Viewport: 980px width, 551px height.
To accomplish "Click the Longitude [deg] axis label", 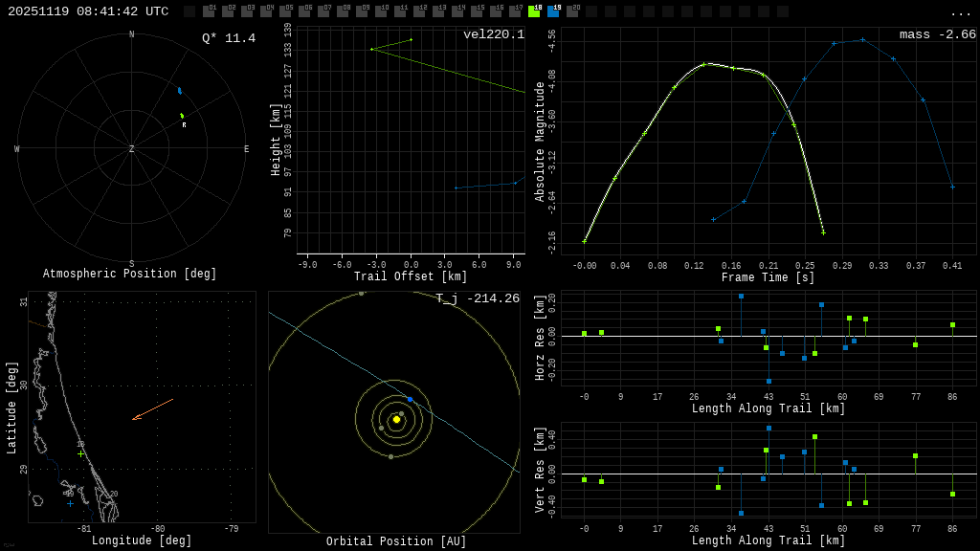I will [142, 540].
